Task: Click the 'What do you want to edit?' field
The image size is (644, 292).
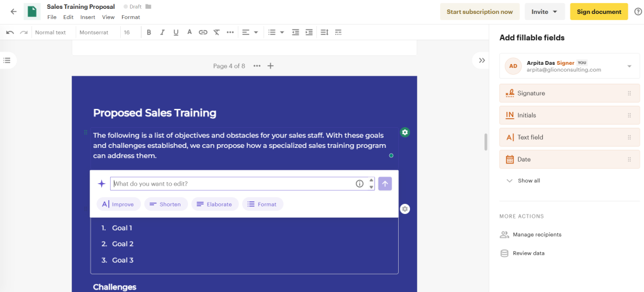Action: tap(230, 184)
